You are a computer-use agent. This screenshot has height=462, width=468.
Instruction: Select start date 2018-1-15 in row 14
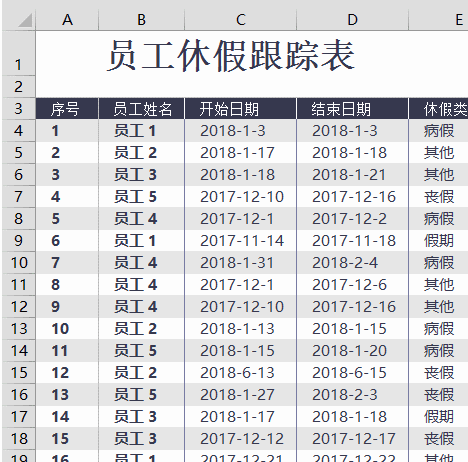coord(240,351)
